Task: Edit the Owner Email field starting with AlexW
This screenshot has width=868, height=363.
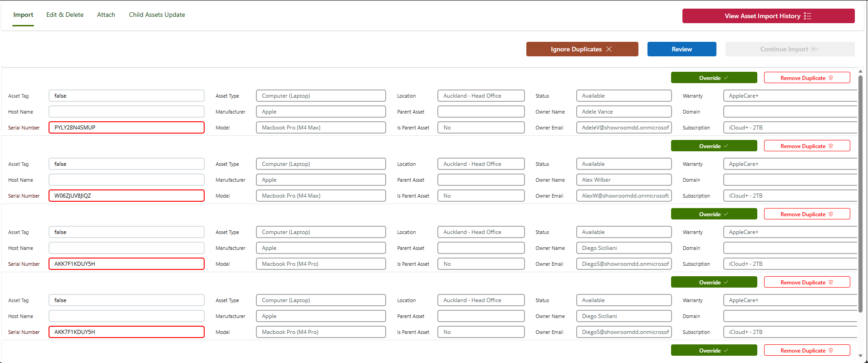Action: [x=624, y=196]
